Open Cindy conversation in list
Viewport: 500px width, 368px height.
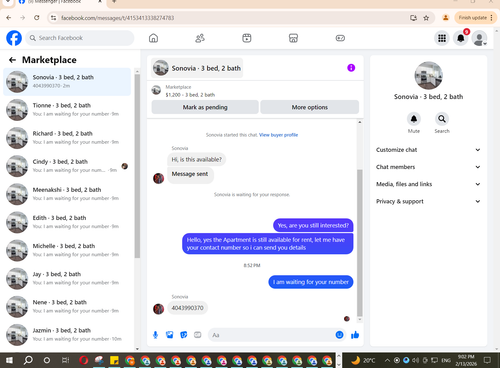click(67, 166)
